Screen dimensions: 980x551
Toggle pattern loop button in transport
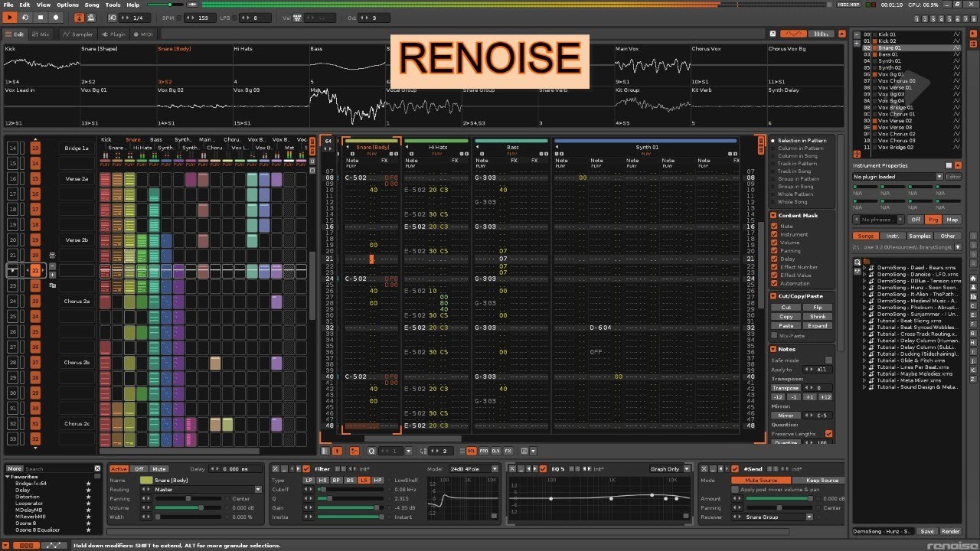[x=25, y=17]
